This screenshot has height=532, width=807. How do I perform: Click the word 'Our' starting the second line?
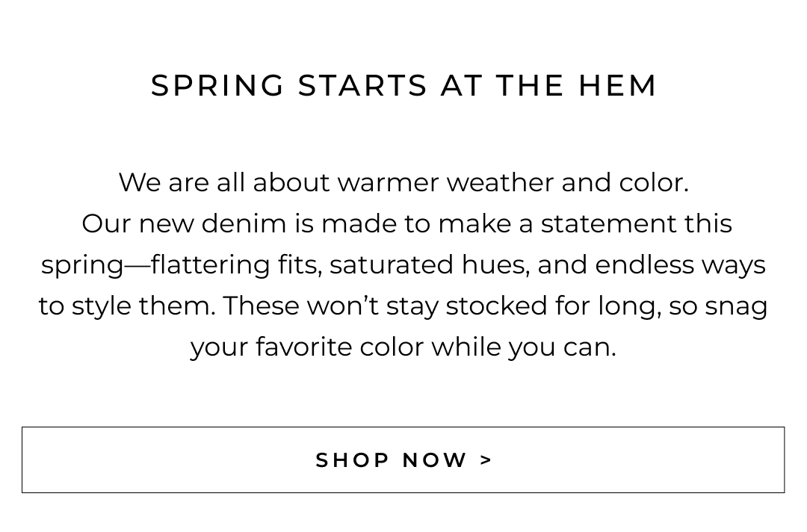pos(106,223)
